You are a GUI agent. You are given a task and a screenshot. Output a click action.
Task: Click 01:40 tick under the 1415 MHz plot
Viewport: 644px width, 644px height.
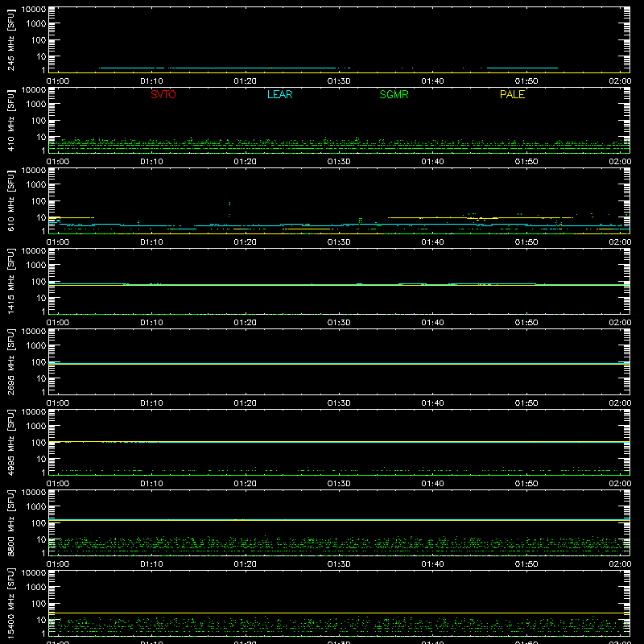point(432,323)
